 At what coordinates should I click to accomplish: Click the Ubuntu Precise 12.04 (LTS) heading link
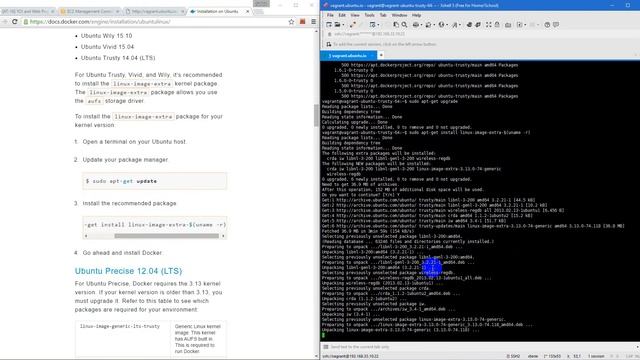click(x=128, y=271)
